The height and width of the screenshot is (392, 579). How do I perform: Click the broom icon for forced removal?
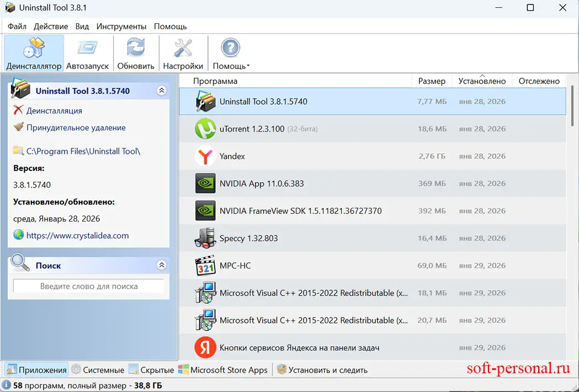coord(18,127)
